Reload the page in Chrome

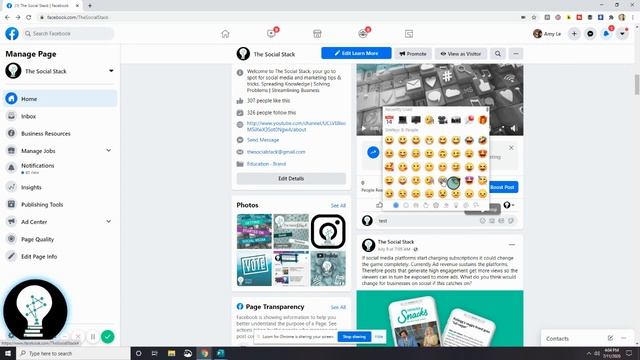pos(29,17)
